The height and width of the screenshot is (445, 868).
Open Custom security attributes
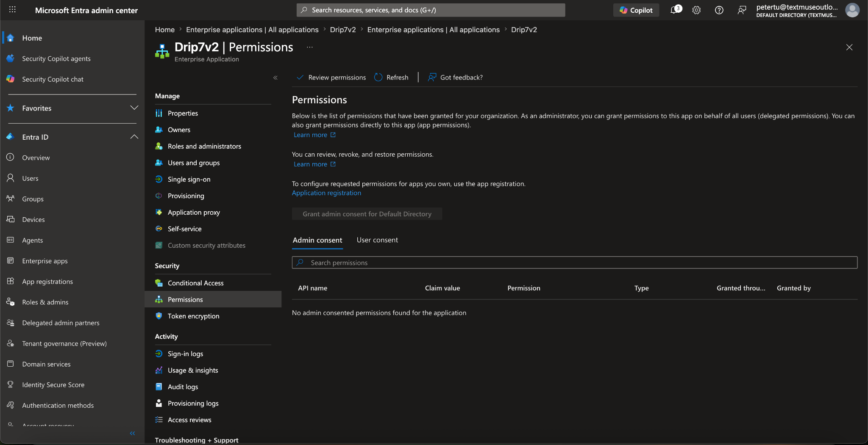pos(206,245)
